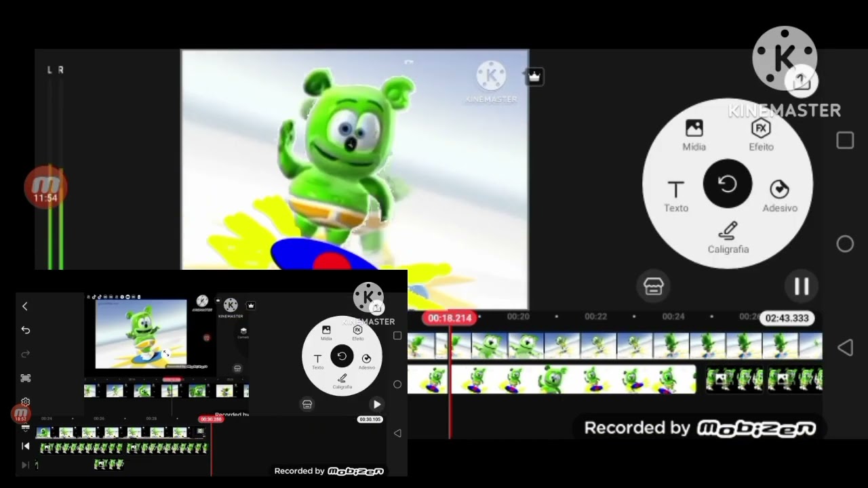Jump to timeline start in small editor
Viewport: 868px width, 488px height.
pos(25,446)
